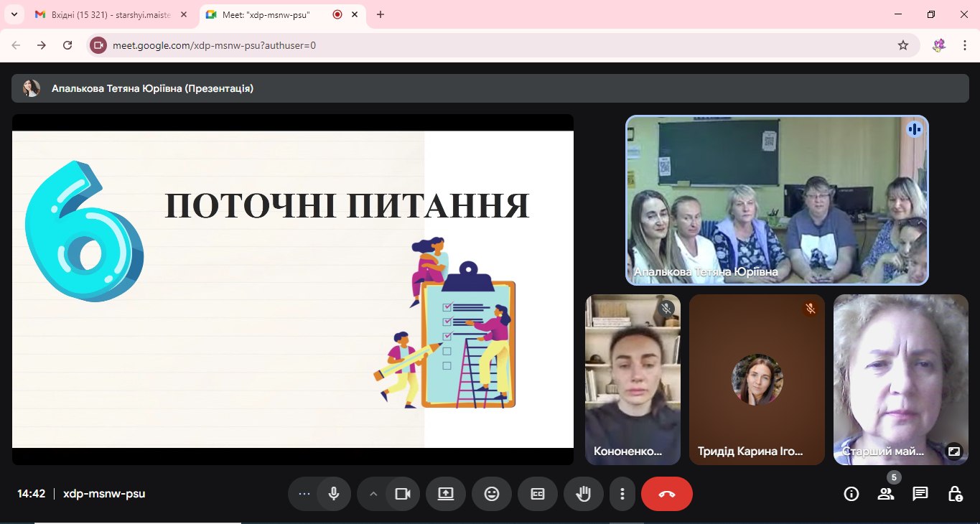Screen dimensions: 980x524
Task: Bookmark this page with star icon
Action: pos(903,45)
